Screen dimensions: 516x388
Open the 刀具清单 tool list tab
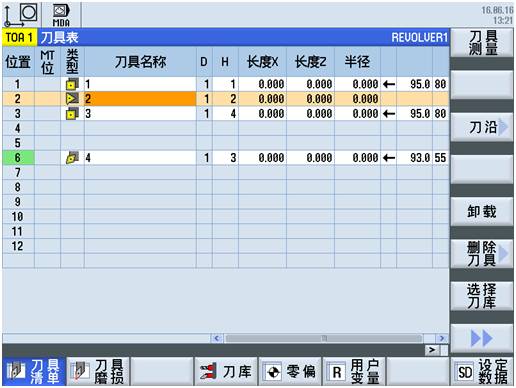point(34,372)
